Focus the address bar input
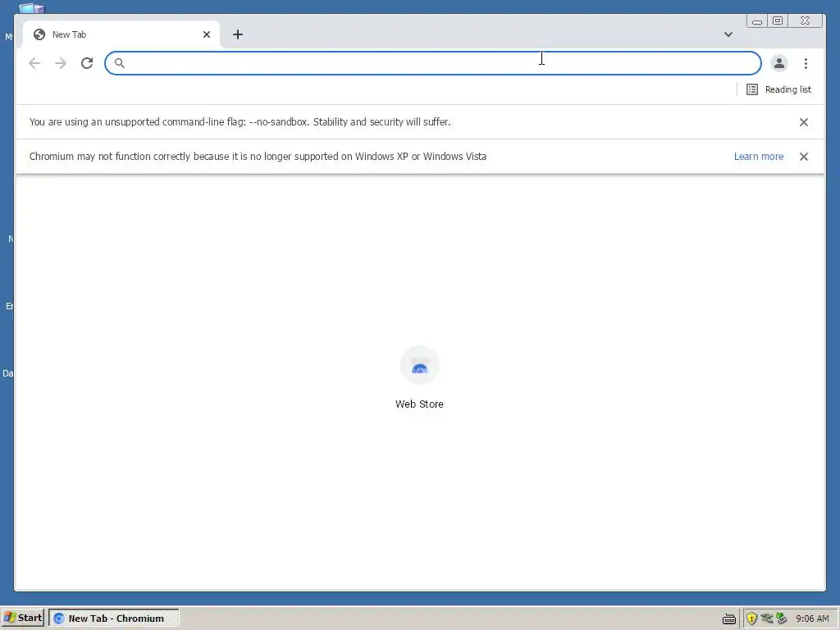 click(433, 63)
